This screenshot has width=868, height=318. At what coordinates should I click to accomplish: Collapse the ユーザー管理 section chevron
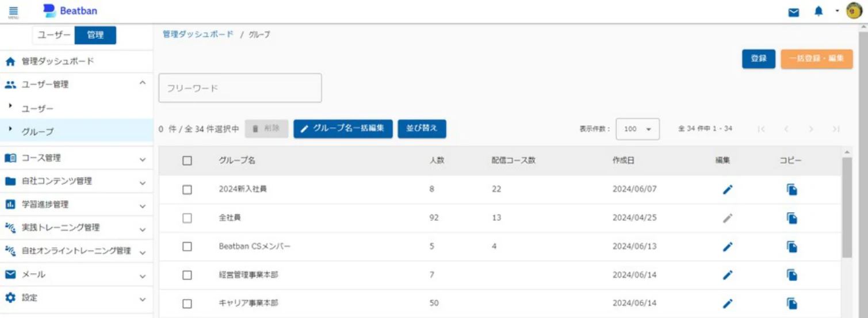tap(143, 84)
